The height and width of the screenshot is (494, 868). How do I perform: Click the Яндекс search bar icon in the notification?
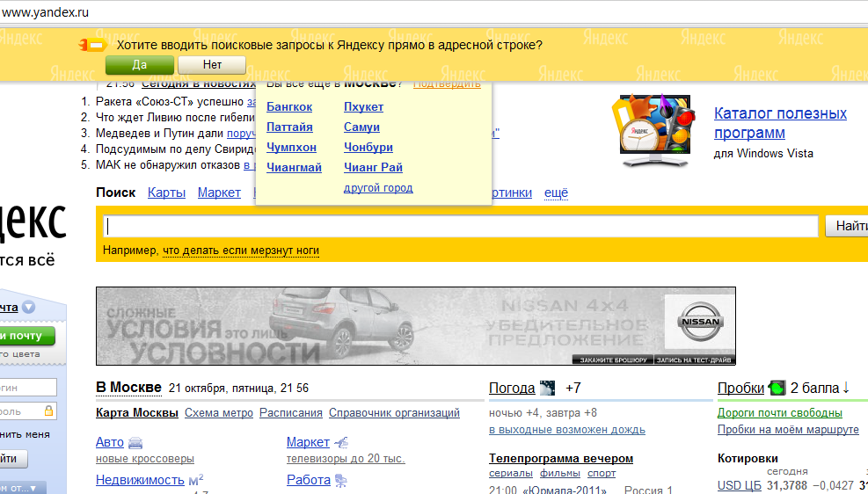tap(92, 45)
